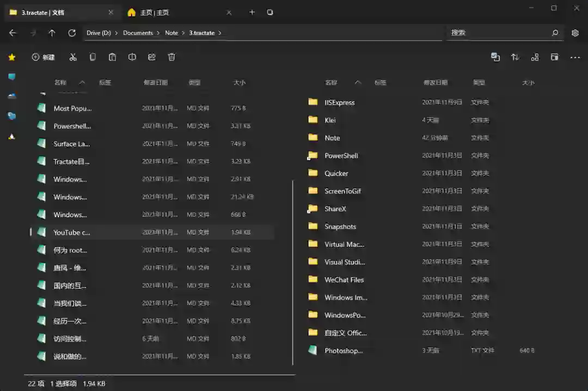Click the trash Delete icon
Image resolution: width=588 pixels, height=391 pixels.
pos(171,57)
